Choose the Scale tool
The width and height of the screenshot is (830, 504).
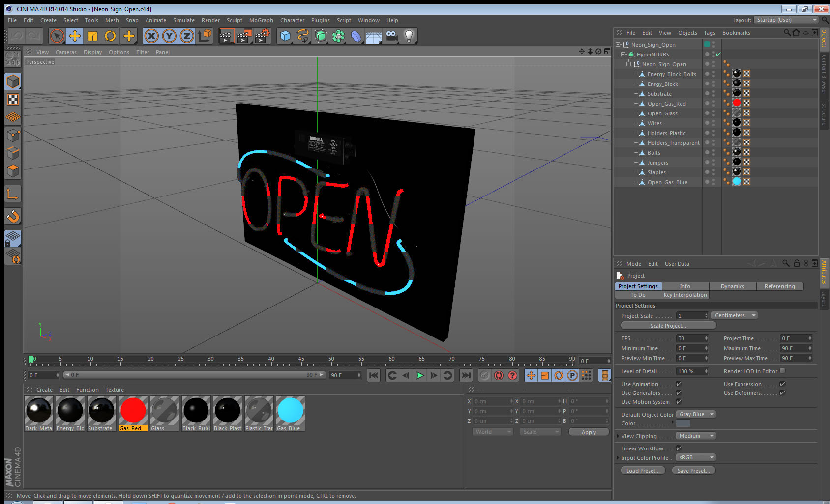[x=92, y=36]
